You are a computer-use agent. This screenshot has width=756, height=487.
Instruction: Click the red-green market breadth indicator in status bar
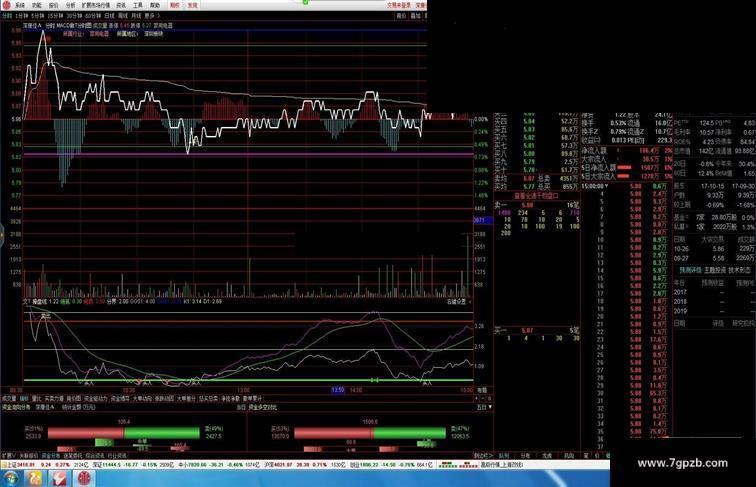pyautogui.click(x=458, y=465)
